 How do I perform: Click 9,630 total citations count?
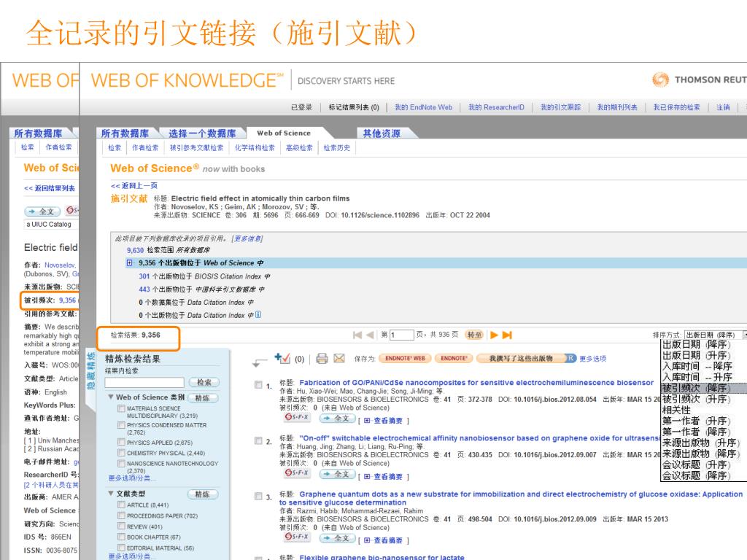click(135, 250)
